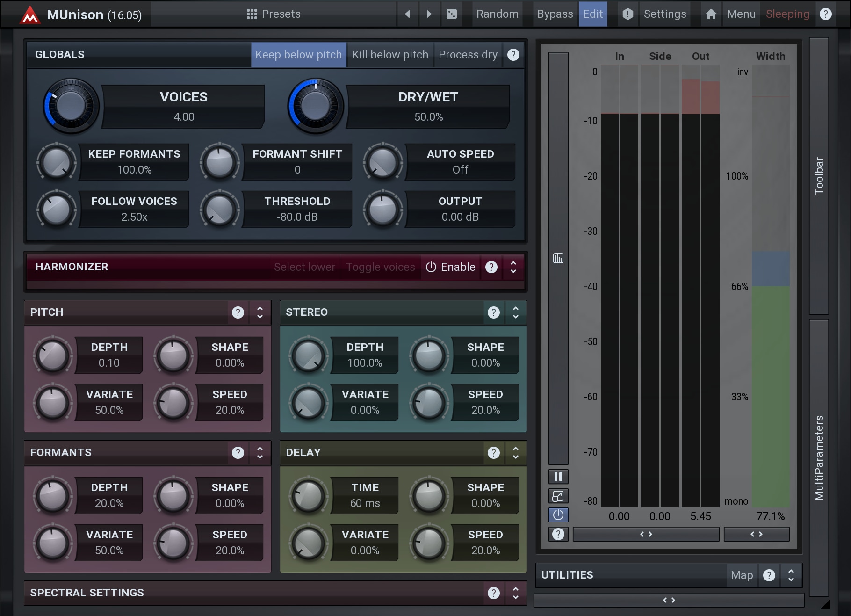Image resolution: width=851 pixels, height=616 pixels.
Task: Enable Kill below pitch
Action: (x=390, y=55)
